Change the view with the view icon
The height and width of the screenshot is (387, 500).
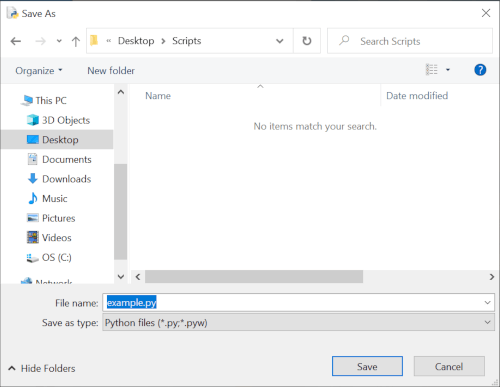(432, 70)
